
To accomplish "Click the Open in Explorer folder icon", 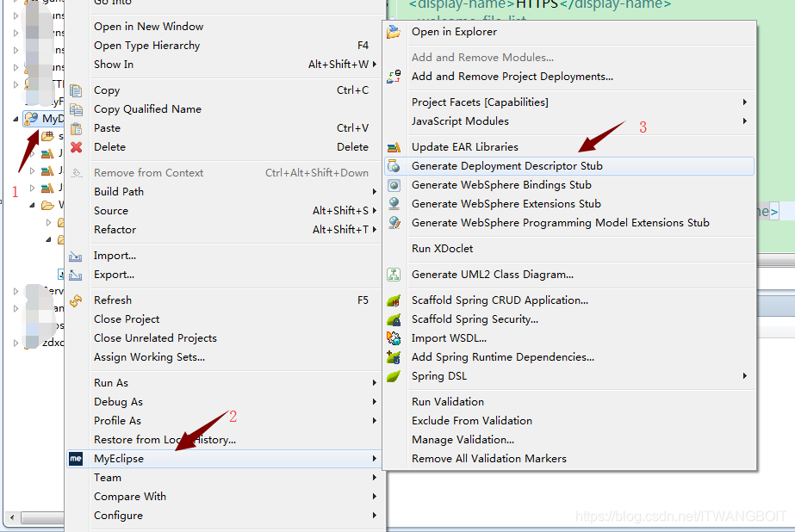I will pyautogui.click(x=394, y=31).
